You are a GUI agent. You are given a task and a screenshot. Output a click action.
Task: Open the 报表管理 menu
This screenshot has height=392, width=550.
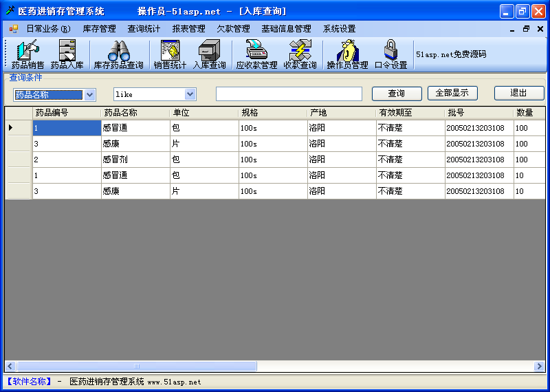click(188, 29)
